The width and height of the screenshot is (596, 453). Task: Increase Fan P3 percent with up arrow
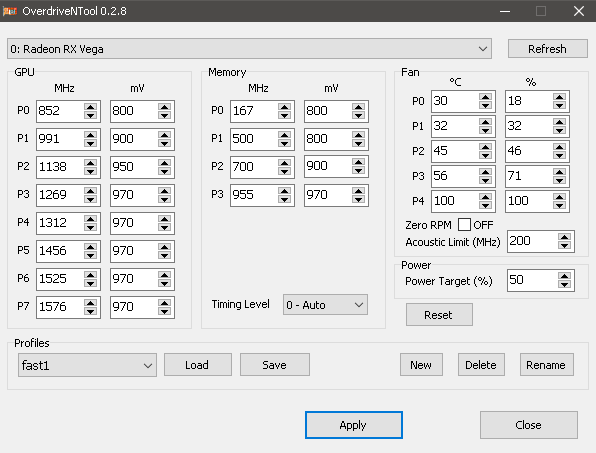point(559,172)
